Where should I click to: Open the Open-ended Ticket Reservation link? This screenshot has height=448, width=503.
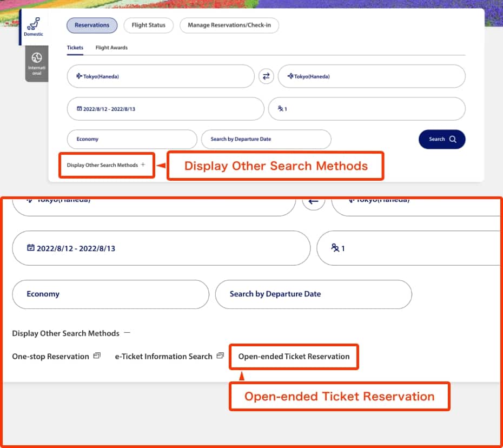[x=294, y=357]
